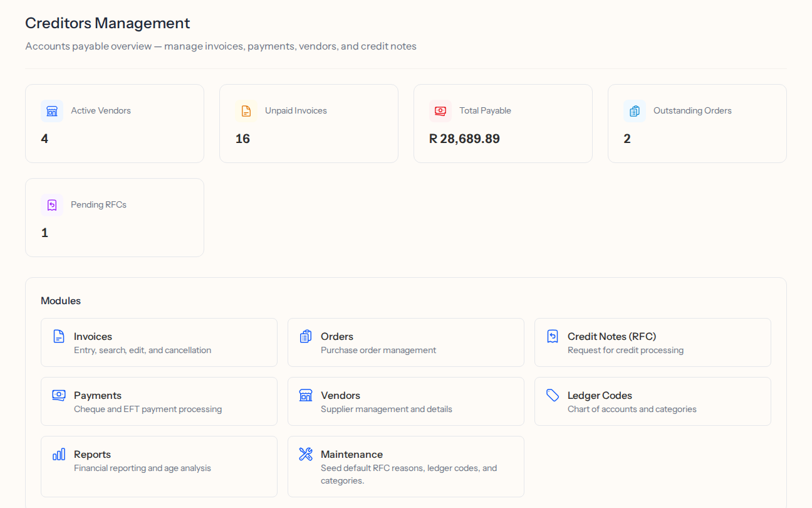Open the Ledger Codes module
Screen dimensions: 812x508
(x=653, y=401)
